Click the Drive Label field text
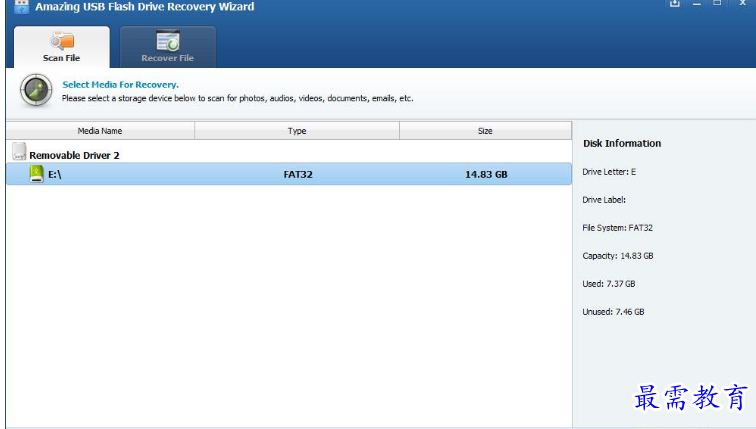This screenshot has height=429, width=756. pos(604,200)
